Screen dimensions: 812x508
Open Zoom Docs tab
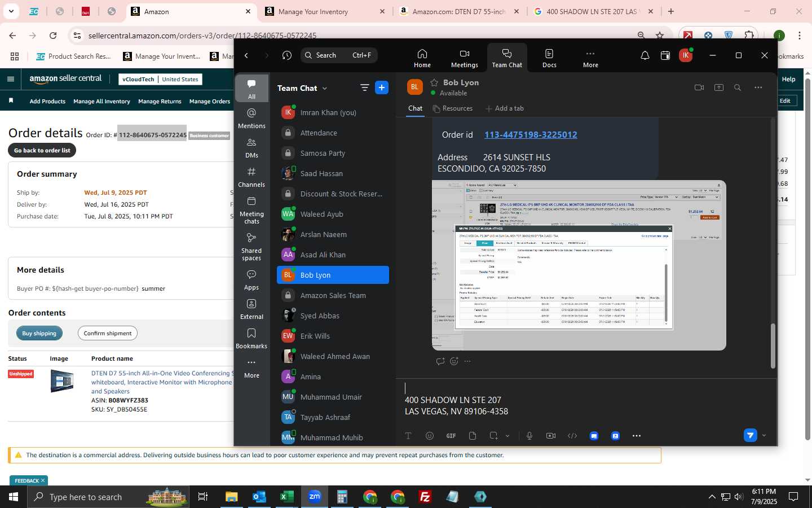pos(549,58)
